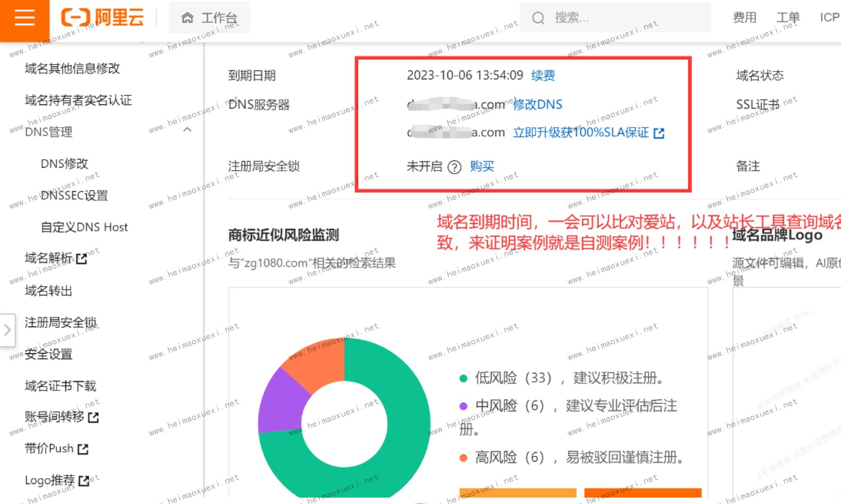This screenshot has height=504, width=841.
Task: Open 域名证书下载 in the sidebar
Action: click(x=61, y=386)
